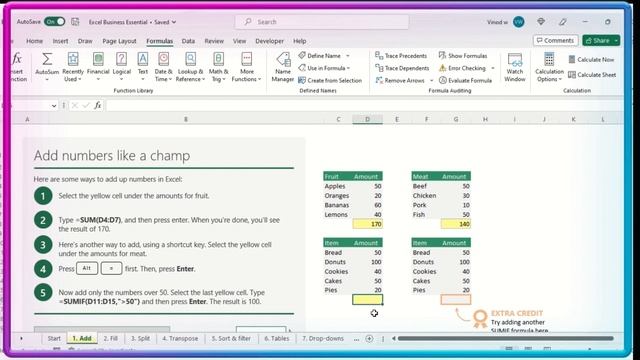Viewport: 640px width, 360px height.
Task: Select the column D header
Action: pos(367,119)
